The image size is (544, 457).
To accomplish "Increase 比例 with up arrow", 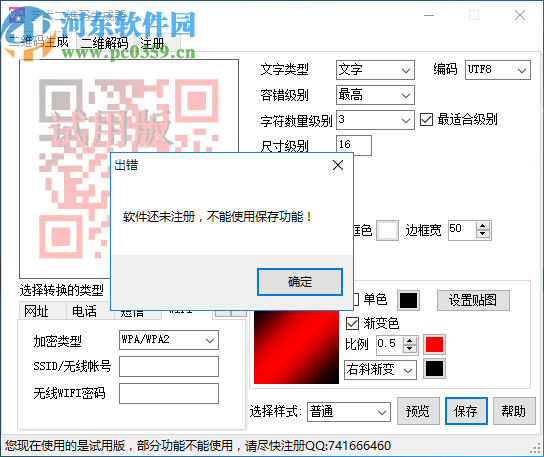I will [410, 340].
